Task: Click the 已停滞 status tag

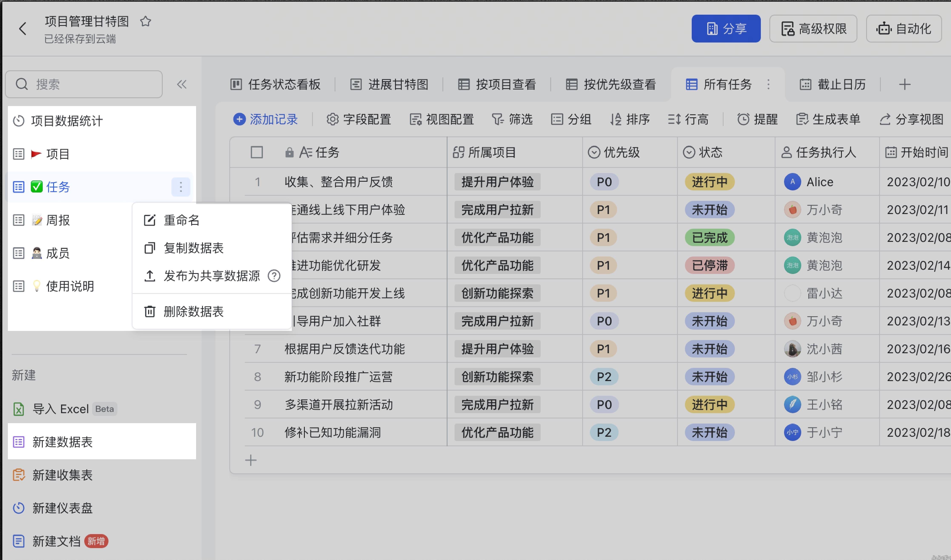Action: (710, 265)
